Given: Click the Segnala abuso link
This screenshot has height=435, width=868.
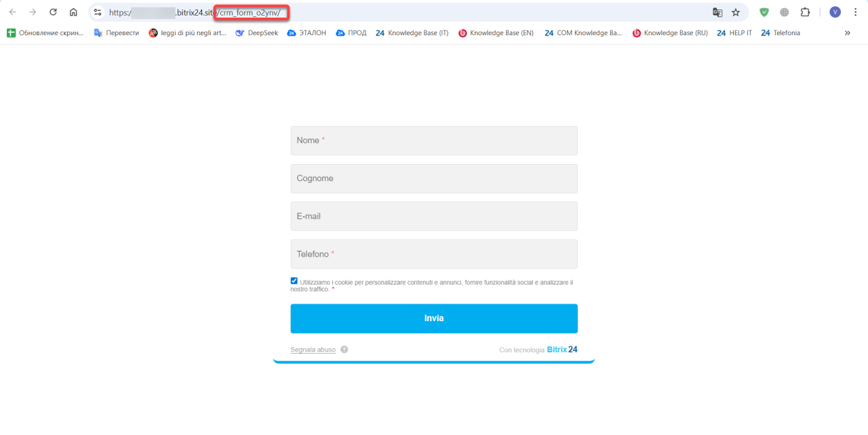Looking at the screenshot, I should tap(313, 350).
